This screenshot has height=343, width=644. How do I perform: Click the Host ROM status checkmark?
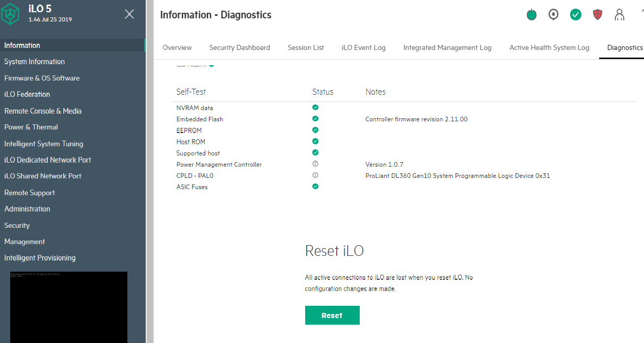[x=315, y=141]
